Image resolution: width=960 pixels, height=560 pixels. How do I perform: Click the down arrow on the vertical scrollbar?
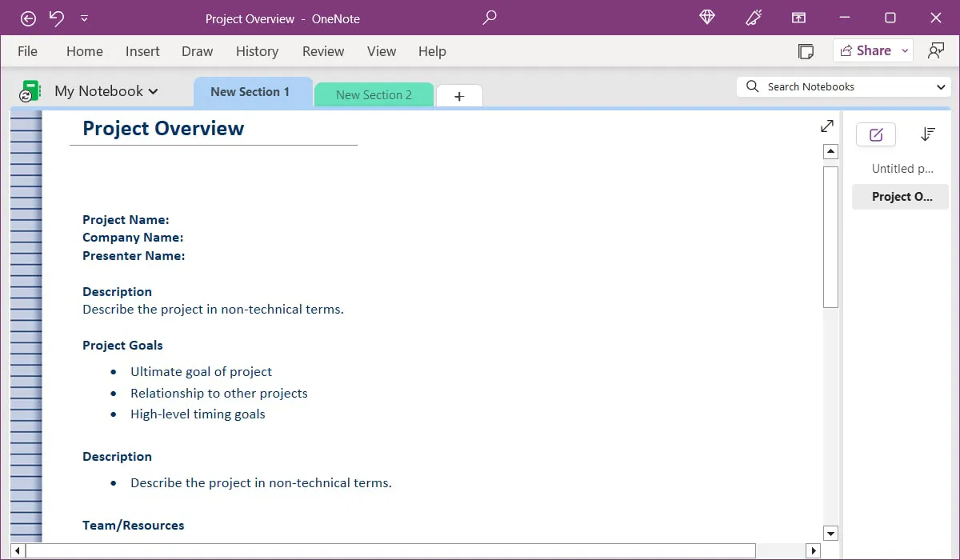coord(830,533)
